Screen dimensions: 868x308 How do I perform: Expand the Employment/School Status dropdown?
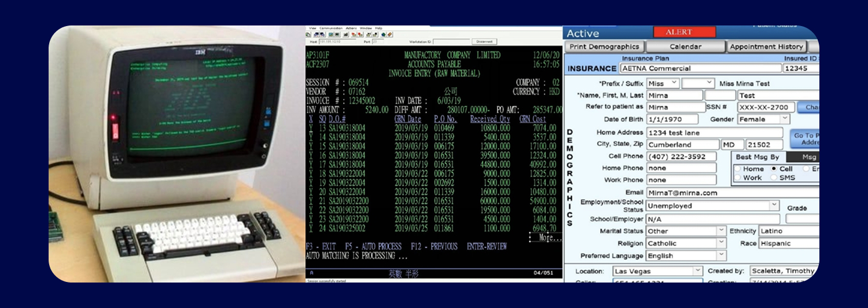click(x=712, y=206)
